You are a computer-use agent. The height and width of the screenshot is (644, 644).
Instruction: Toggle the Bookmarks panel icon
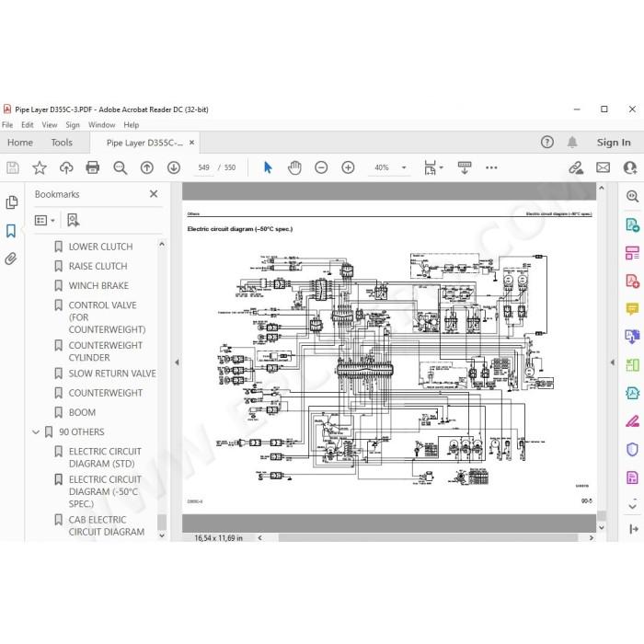coord(11,231)
